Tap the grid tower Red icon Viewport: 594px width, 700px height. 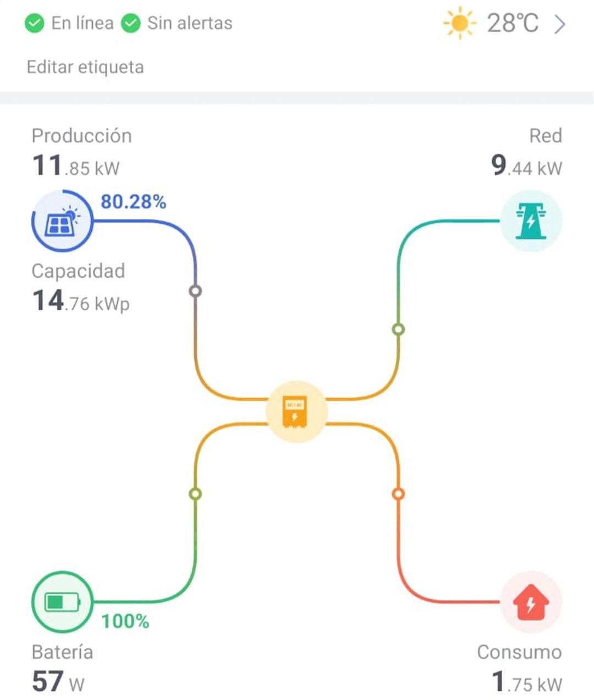tap(531, 221)
